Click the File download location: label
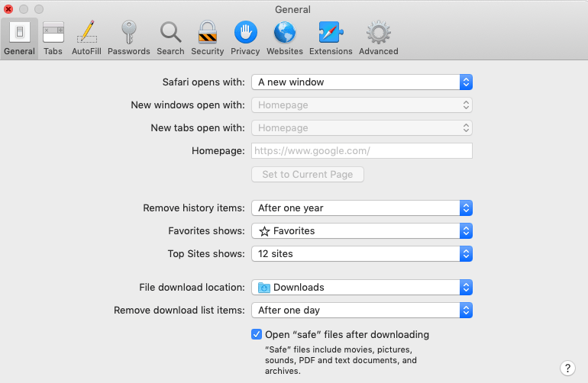588x383 pixels. (192, 288)
